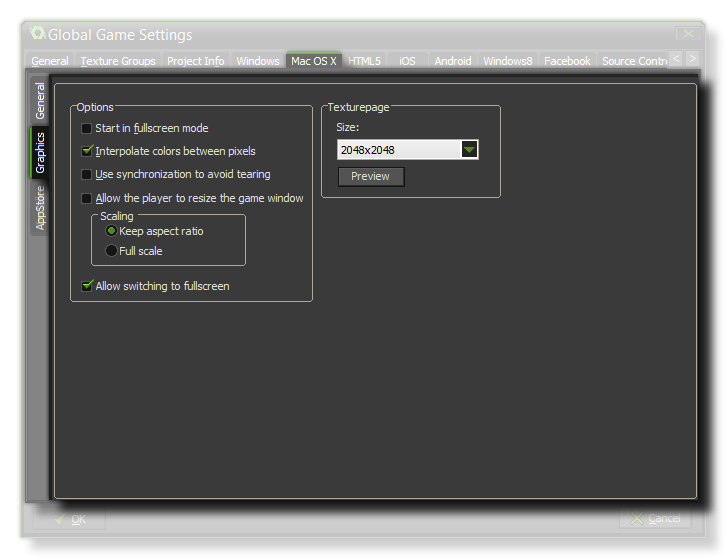Cancel the settings dialog
726x558 pixels.
tap(655, 519)
